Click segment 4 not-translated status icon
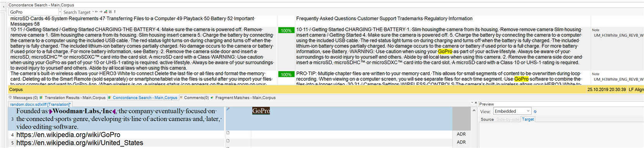This screenshot has height=148, width=644. pyautogui.click(x=228, y=133)
